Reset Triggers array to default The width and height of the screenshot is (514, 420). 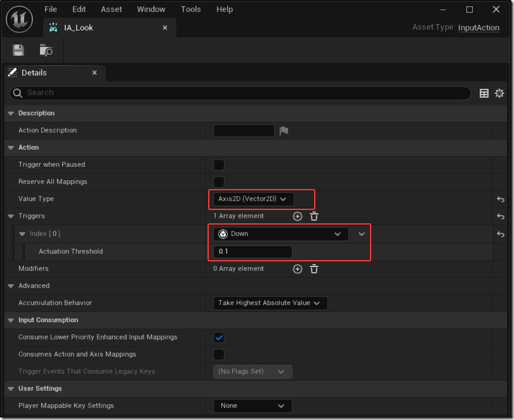[x=501, y=216]
